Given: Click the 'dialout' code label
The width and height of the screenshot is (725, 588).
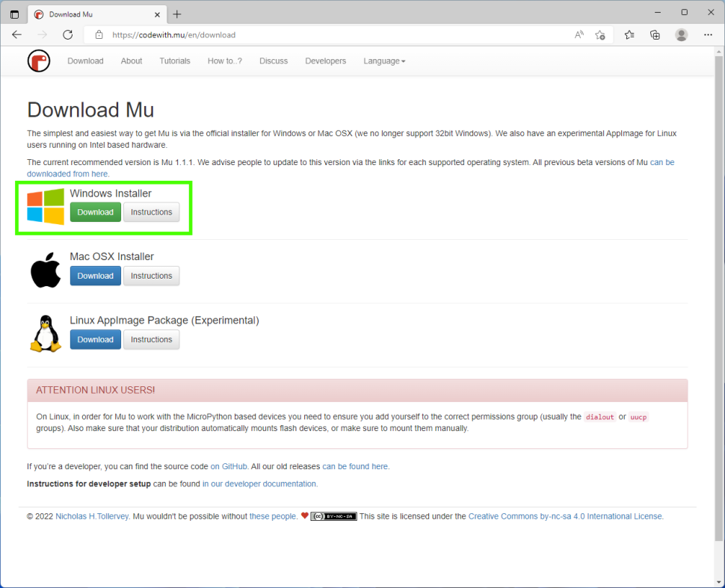Looking at the screenshot, I should [599, 417].
